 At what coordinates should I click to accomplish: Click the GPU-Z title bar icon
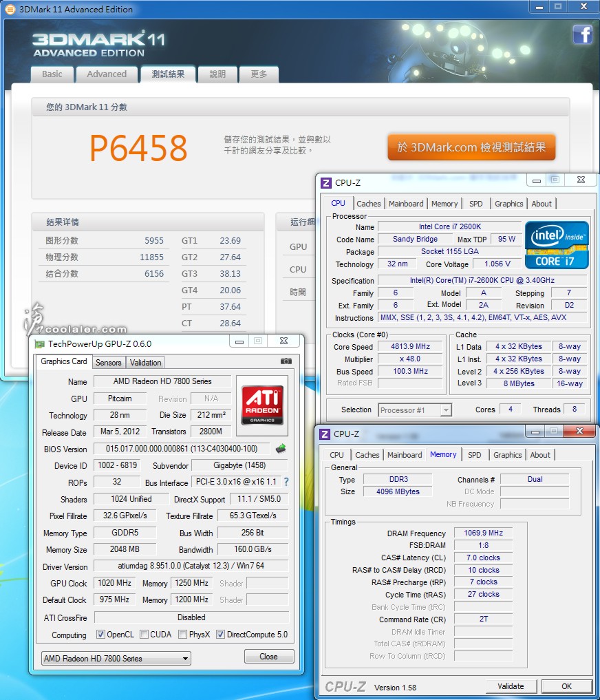[40, 343]
